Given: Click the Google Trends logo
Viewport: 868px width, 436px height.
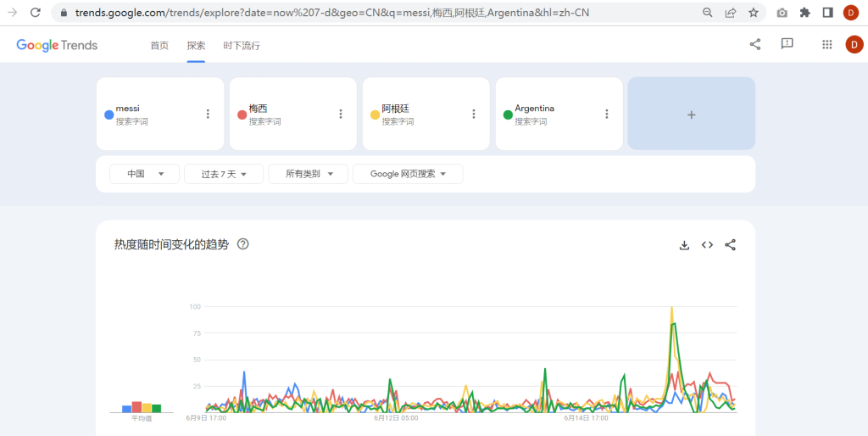Looking at the screenshot, I should click(x=57, y=46).
